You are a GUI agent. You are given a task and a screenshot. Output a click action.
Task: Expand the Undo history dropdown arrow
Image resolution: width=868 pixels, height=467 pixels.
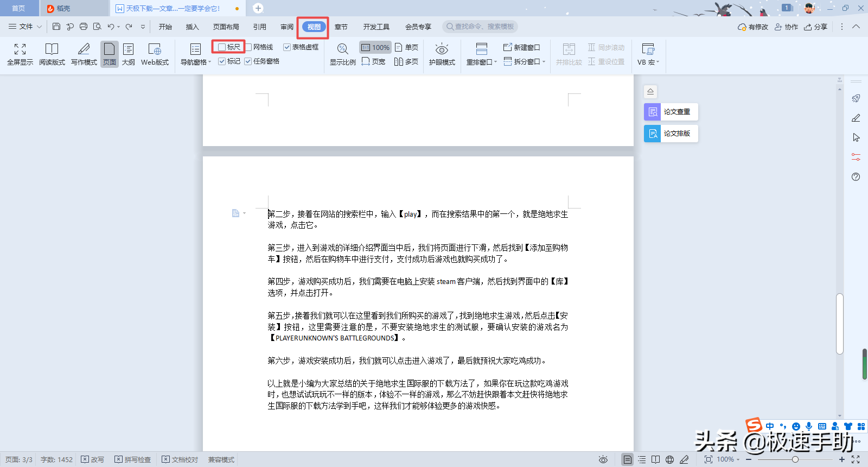point(118,27)
